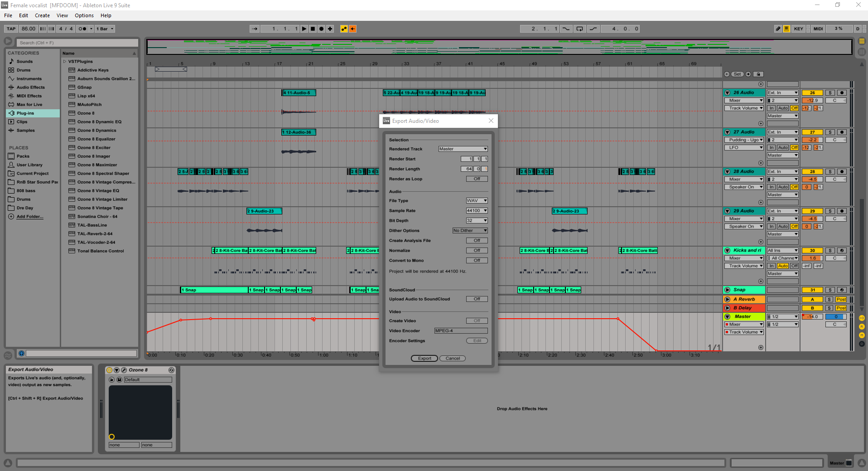This screenshot has width=868, height=471.
Task: Open the 1 Bar quantization dropdown
Action: click(x=105, y=29)
